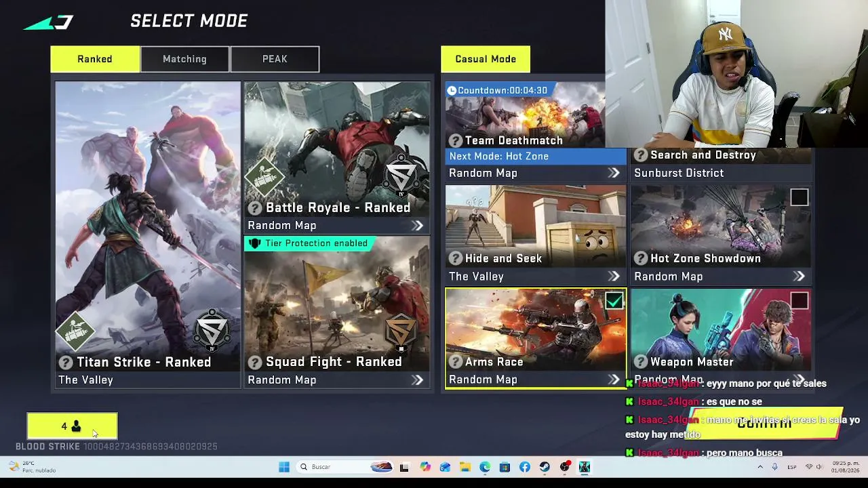868x488 pixels.
Task: Click the Search and Destroy question mark
Action: [x=641, y=155]
